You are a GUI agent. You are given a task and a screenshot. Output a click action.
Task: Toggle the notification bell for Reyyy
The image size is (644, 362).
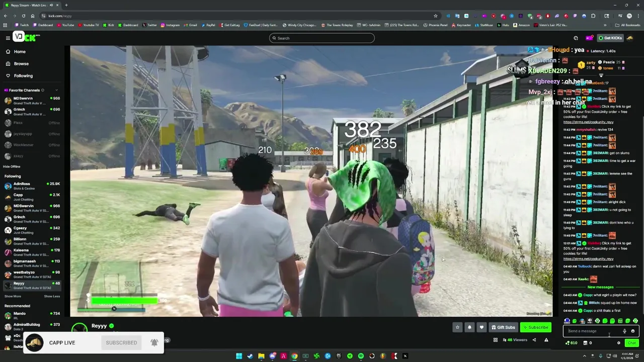[469, 327]
